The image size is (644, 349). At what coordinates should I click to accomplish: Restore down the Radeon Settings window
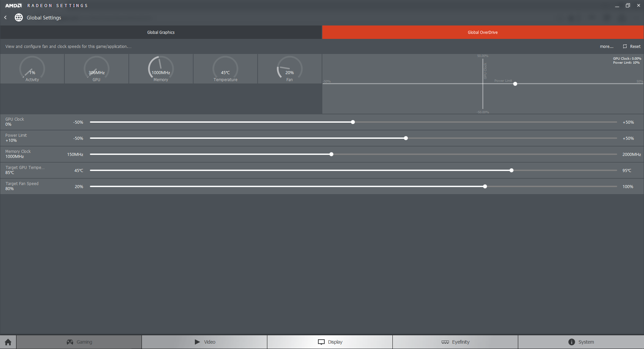click(x=628, y=5)
